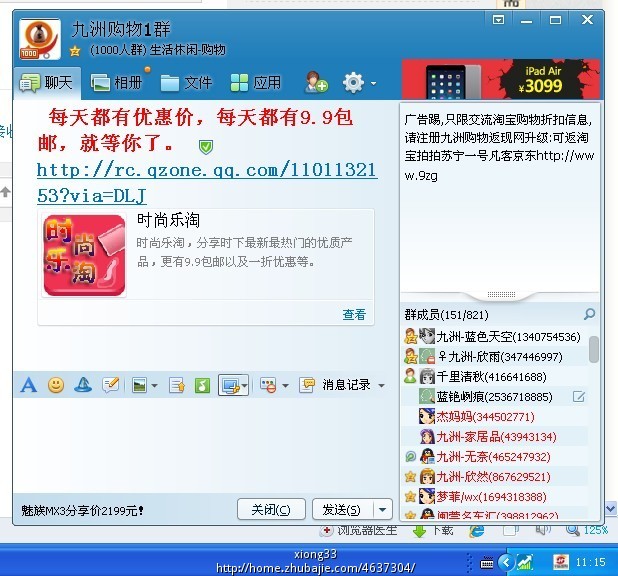
Task: Click the group settings gear icon
Action: [353, 83]
